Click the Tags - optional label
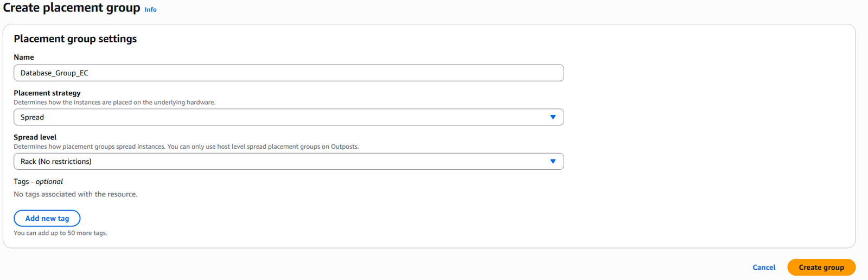Image resolution: width=868 pixels, height=280 pixels. pos(39,181)
